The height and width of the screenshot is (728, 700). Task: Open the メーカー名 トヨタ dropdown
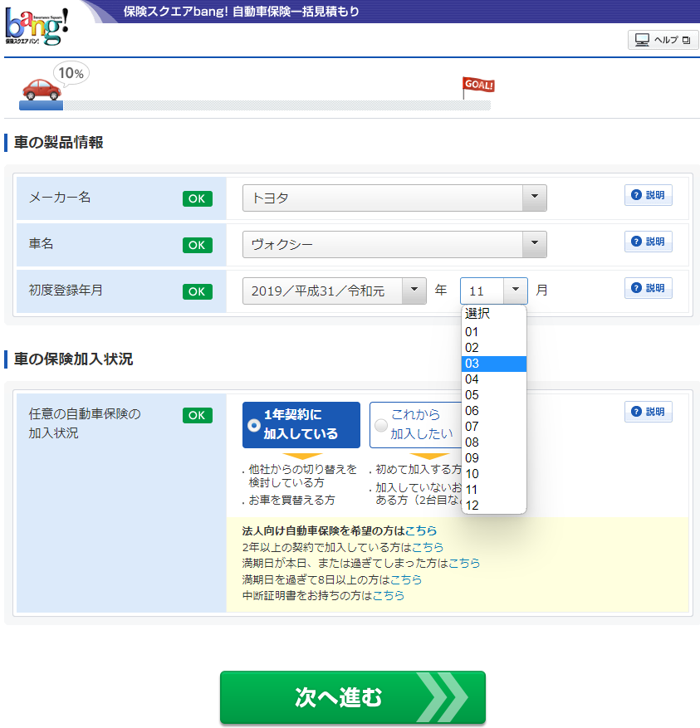(394, 198)
